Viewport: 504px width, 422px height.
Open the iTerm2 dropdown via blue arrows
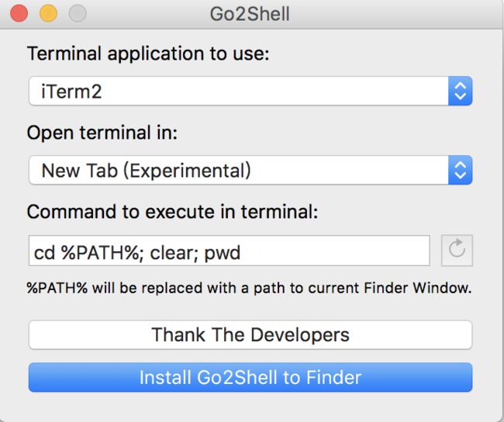[x=460, y=91]
